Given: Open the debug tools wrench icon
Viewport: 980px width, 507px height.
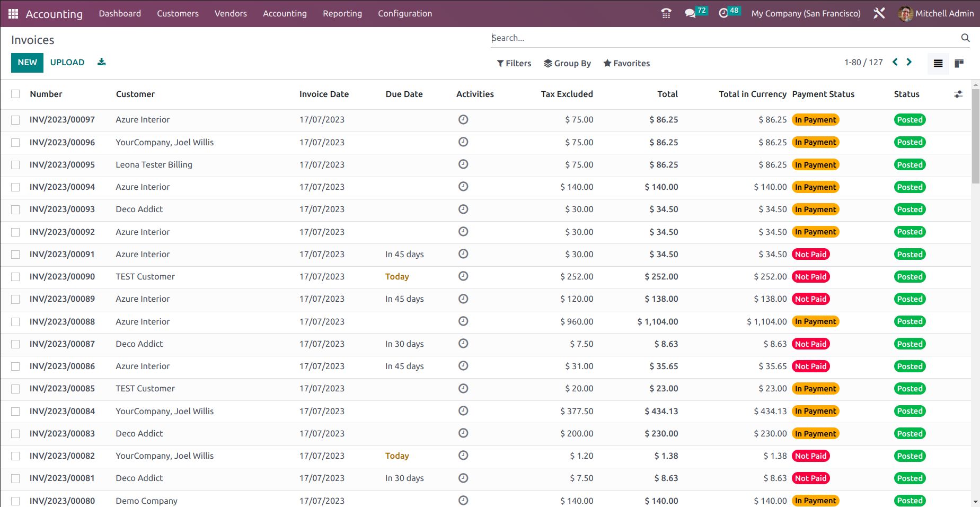Looking at the screenshot, I should pos(879,13).
